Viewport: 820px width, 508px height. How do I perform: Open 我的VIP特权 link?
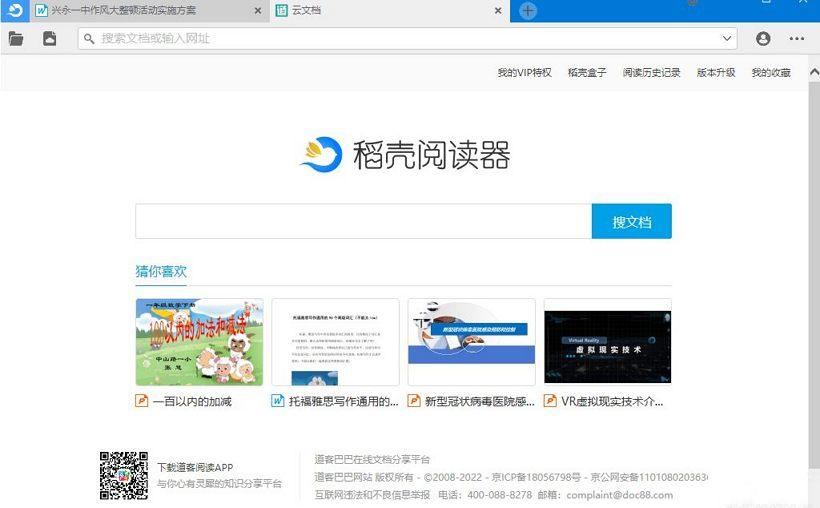pyautogui.click(x=525, y=73)
